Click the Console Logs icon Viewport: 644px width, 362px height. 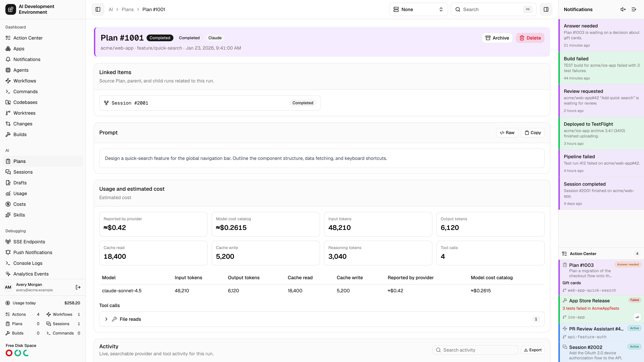(x=8, y=263)
